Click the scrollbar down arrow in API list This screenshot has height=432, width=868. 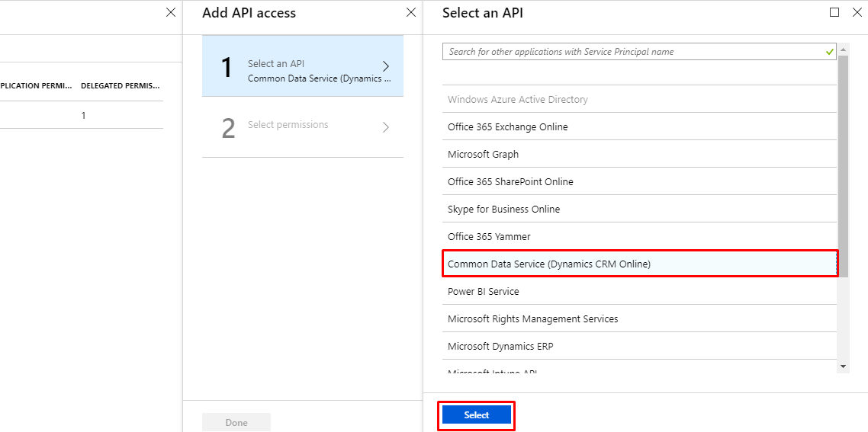pyautogui.click(x=843, y=366)
